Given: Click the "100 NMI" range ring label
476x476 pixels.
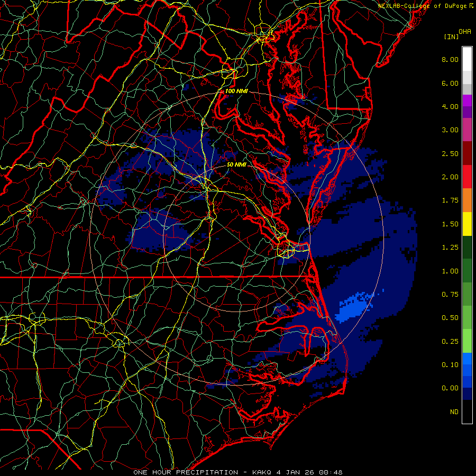Looking at the screenshot, I should click(x=236, y=91).
